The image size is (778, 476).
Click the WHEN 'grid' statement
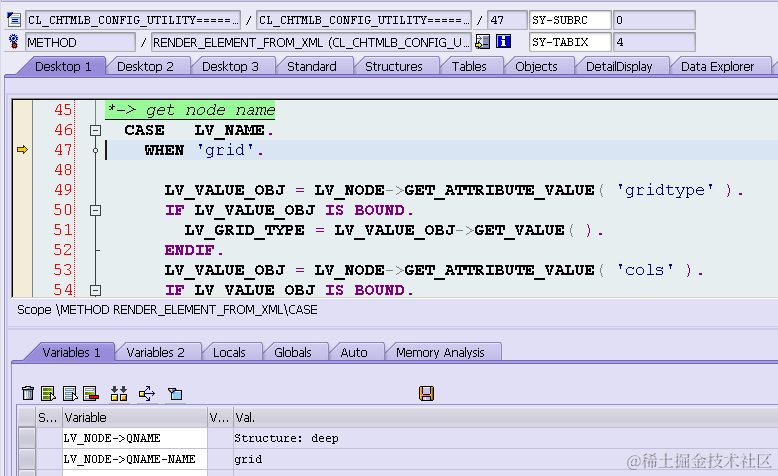[204, 150]
